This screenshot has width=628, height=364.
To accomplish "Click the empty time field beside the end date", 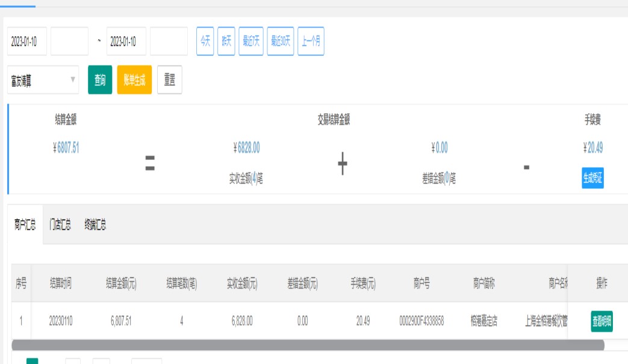I will pyautogui.click(x=169, y=42).
